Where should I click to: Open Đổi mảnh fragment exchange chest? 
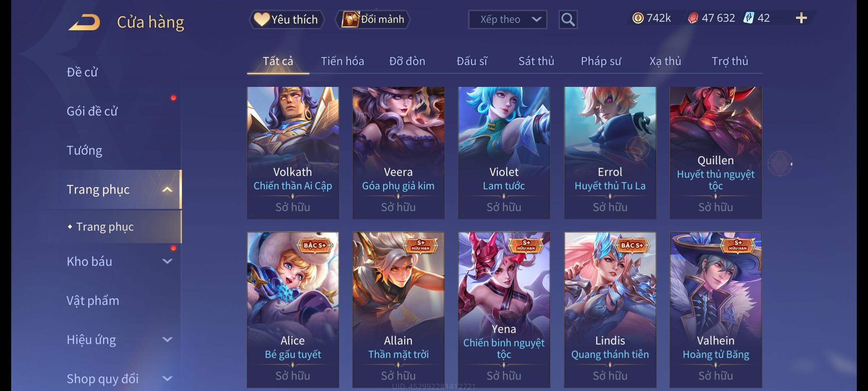(373, 20)
